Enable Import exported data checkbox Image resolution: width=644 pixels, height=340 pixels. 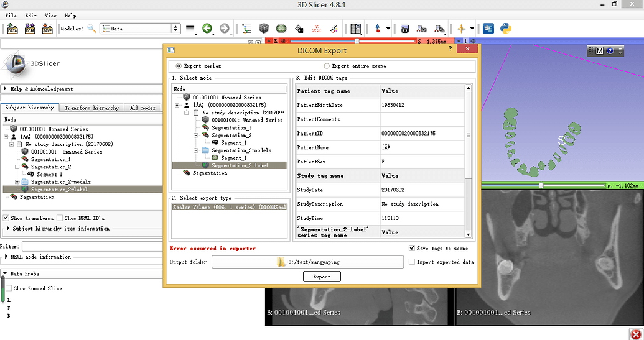click(x=412, y=262)
